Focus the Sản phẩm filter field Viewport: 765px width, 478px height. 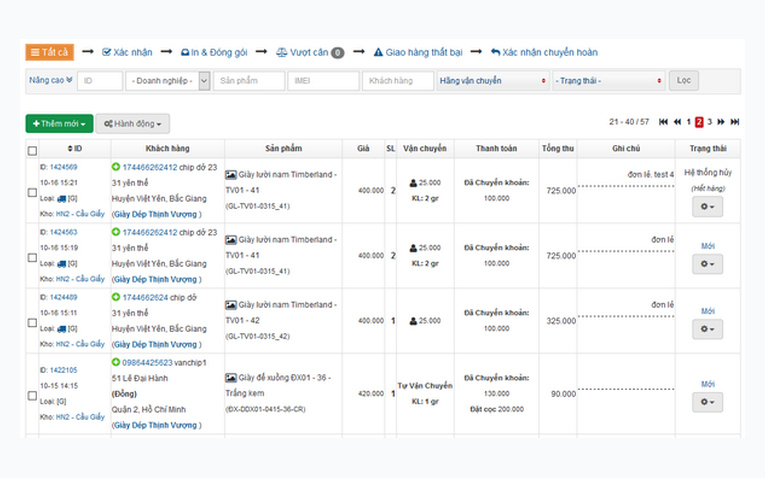point(249,80)
